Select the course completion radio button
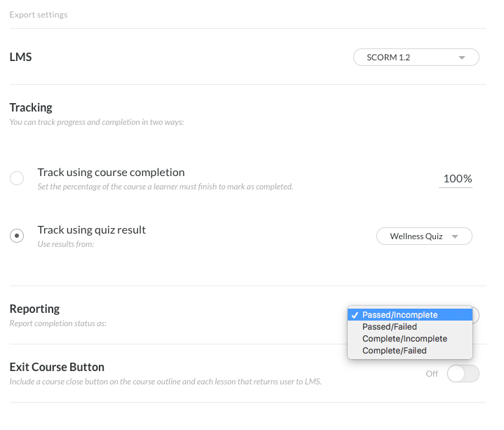 coord(17,178)
